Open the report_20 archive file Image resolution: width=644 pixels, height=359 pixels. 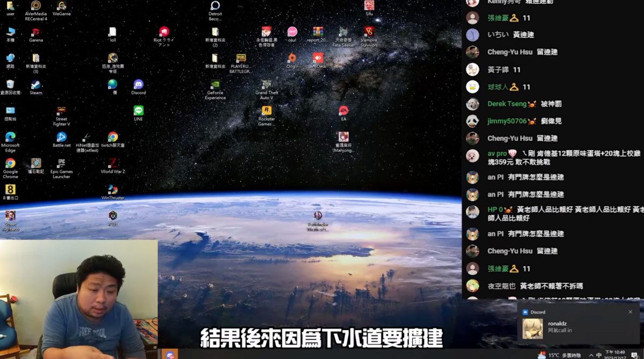(318, 34)
